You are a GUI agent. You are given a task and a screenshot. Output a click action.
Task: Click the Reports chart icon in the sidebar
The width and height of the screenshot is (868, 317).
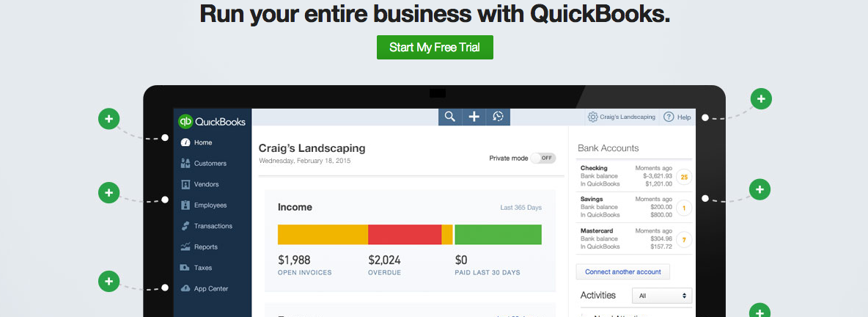(x=185, y=247)
